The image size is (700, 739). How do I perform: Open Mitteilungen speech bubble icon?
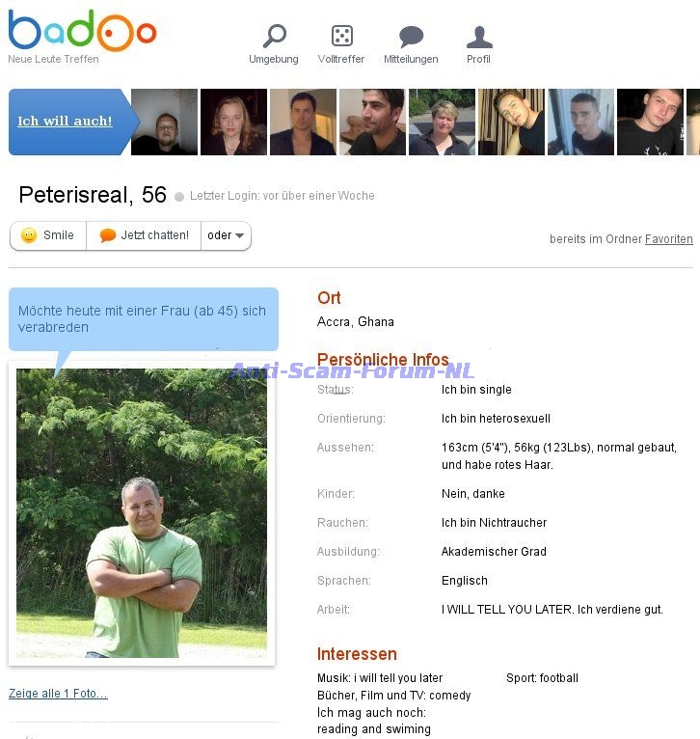pyautogui.click(x=411, y=37)
